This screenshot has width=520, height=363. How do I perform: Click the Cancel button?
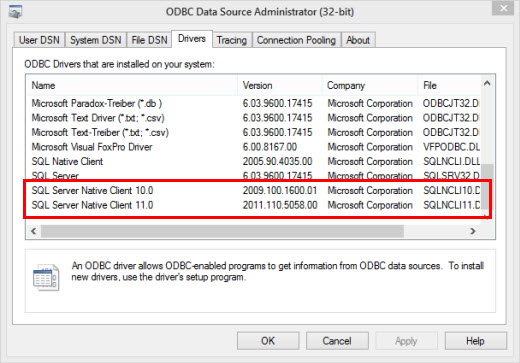tap(337, 341)
